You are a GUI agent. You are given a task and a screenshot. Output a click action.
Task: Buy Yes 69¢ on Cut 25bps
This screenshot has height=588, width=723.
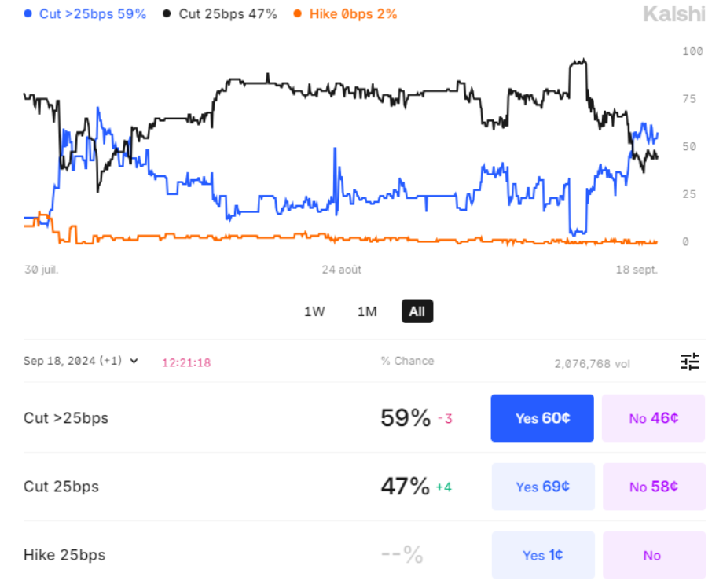click(x=542, y=487)
